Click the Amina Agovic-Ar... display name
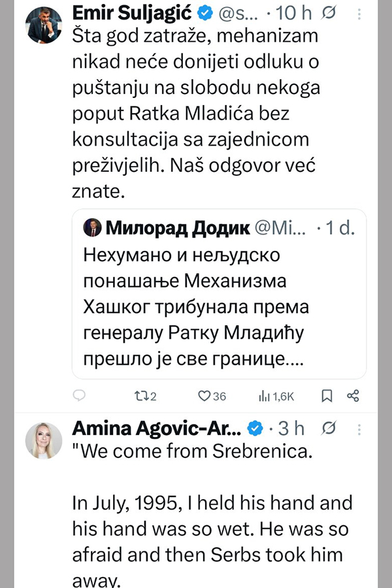 (156, 428)
